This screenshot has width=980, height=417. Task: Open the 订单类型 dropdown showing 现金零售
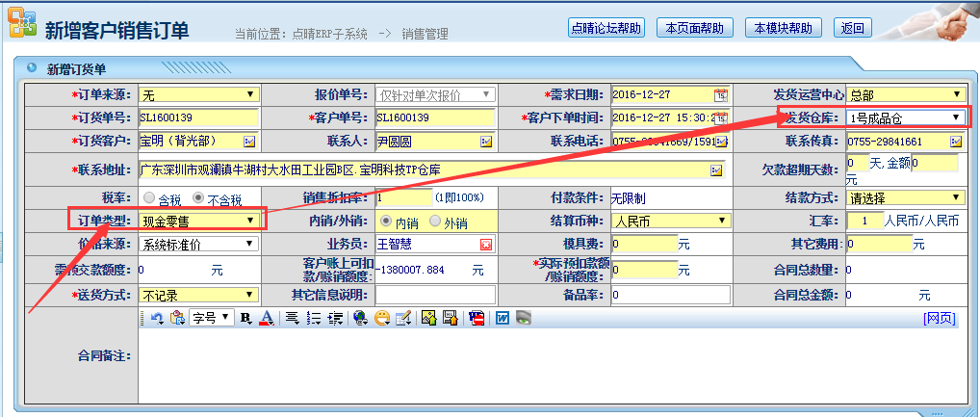coord(198,221)
